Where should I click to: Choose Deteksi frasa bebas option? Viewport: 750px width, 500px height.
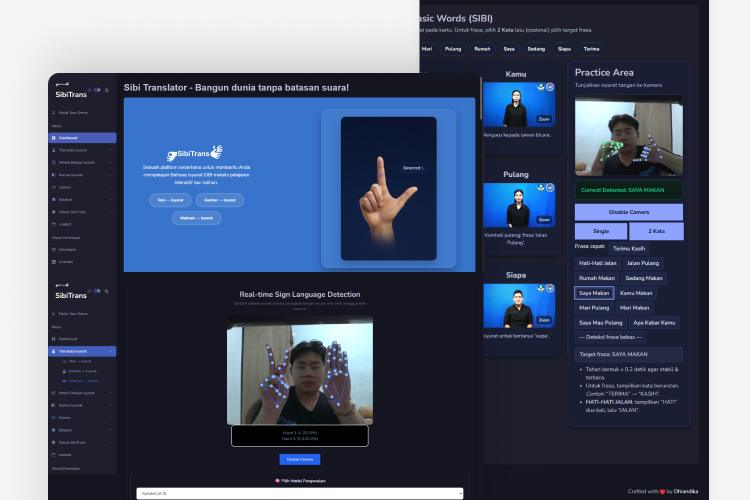pos(610,337)
